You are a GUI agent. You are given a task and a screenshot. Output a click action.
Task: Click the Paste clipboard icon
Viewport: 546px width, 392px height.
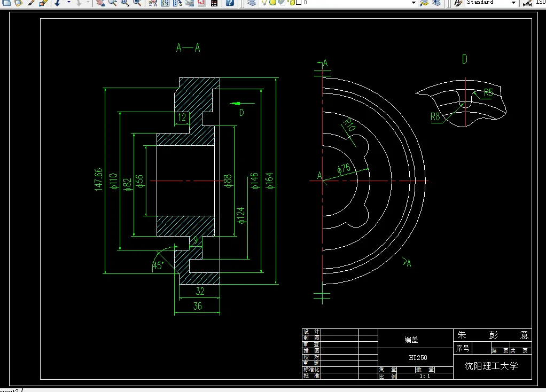coord(19,3)
